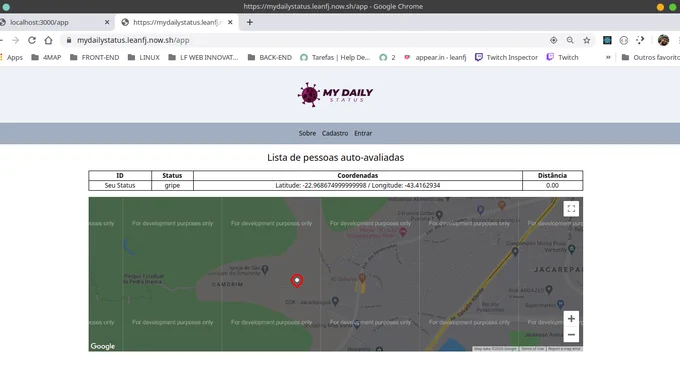Click the Supermarket map pin
680x368 pixels.
tap(560, 304)
